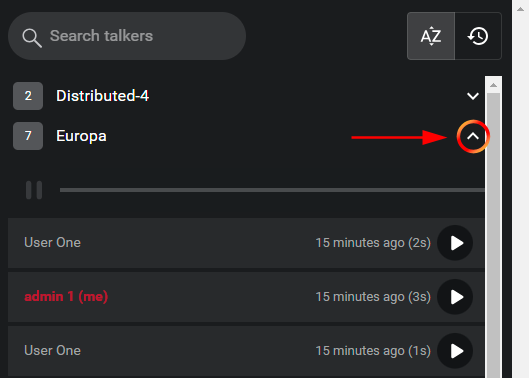The height and width of the screenshot is (378, 529).
Task: Select the first User One entry, 2s
Action: pos(246,243)
